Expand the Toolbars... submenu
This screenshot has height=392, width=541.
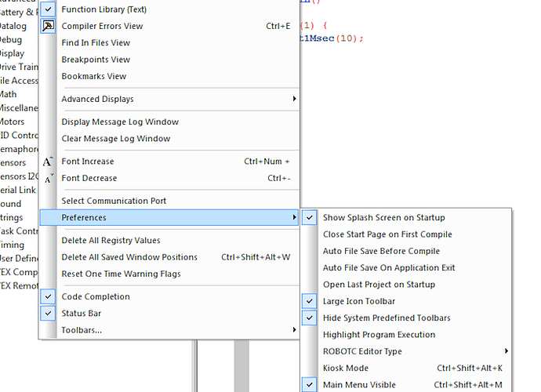point(169,330)
